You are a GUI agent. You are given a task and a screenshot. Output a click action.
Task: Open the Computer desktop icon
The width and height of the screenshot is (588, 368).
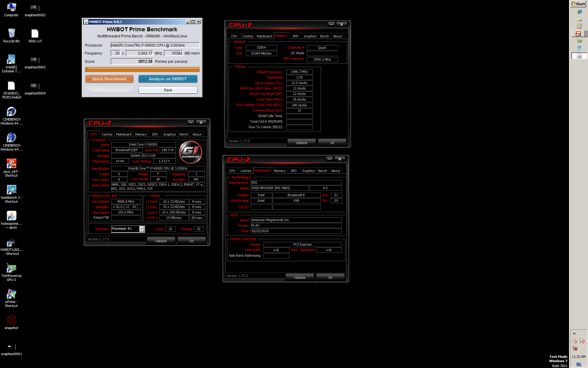pos(11,9)
